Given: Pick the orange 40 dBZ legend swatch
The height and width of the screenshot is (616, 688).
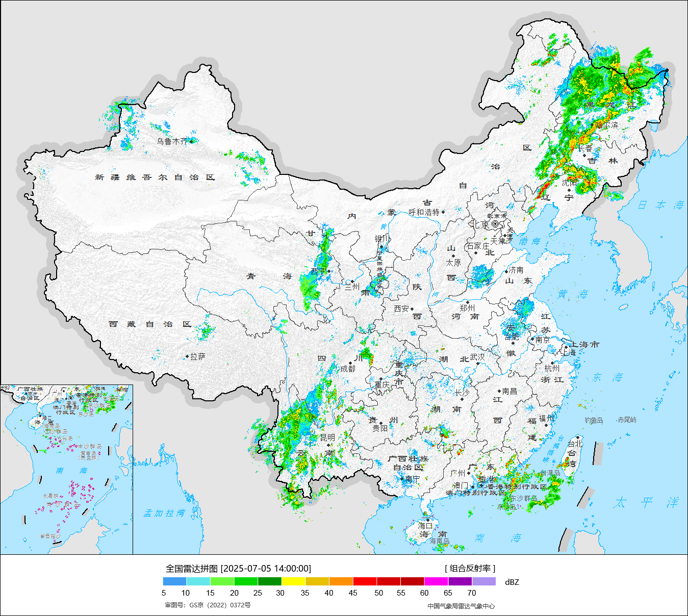Looking at the screenshot, I should 341,581.
